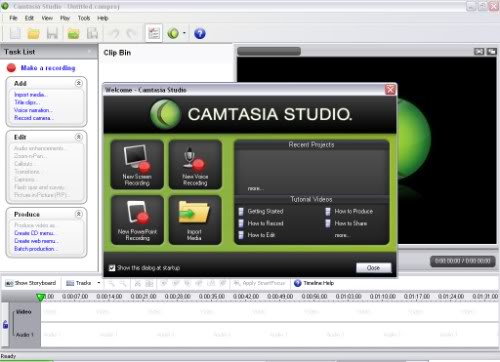The height and width of the screenshot is (362, 500).
Task: Click the green timeline playhead marker
Action: click(x=40, y=297)
